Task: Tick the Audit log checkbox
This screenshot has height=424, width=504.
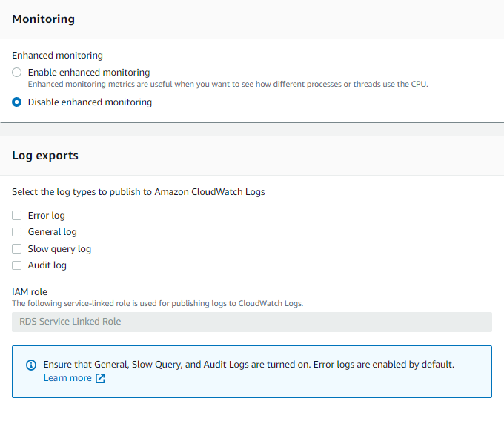Action: click(x=17, y=265)
